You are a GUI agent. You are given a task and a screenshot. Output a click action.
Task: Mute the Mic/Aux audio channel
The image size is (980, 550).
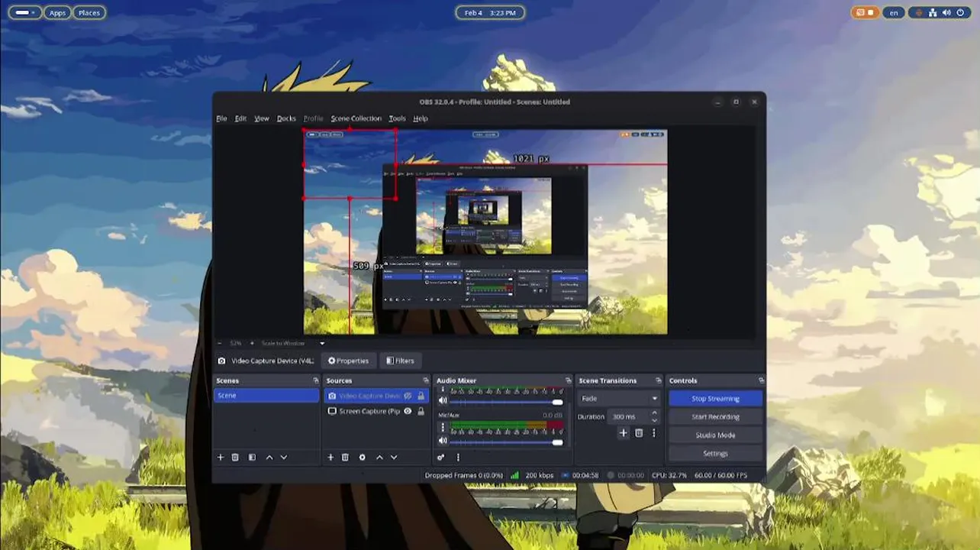point(443,442)
